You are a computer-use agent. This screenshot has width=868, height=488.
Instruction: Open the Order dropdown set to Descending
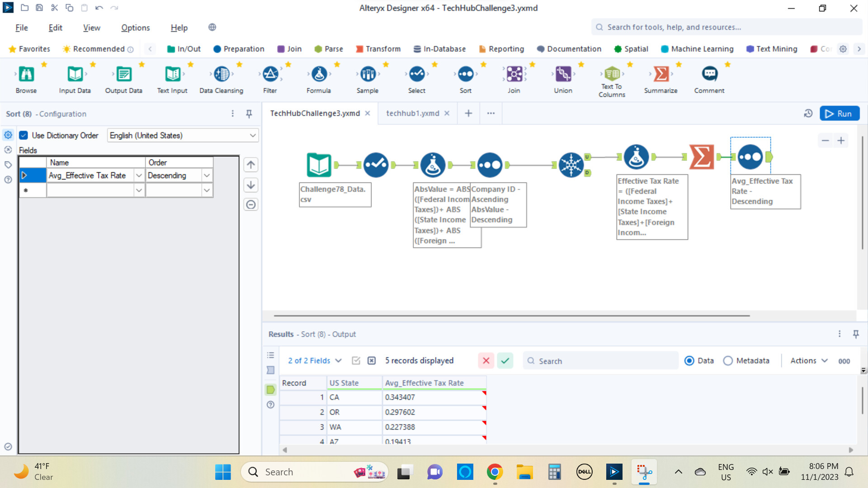(207, 175)
